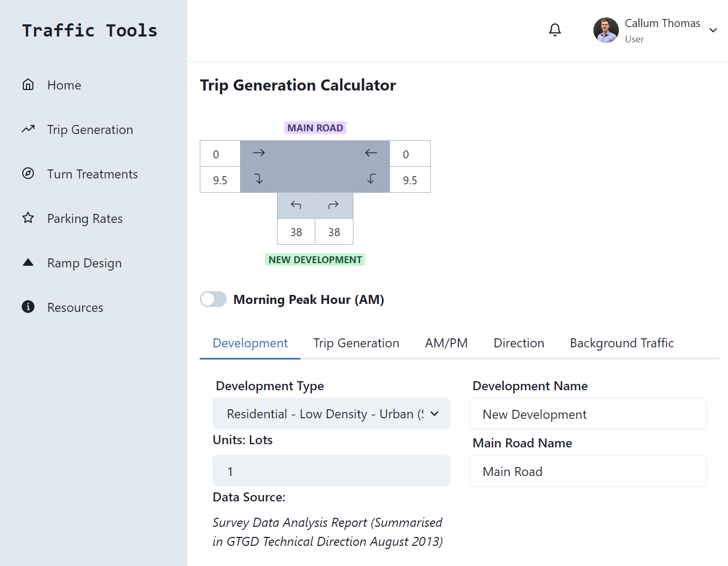The height and width of the screenshot is (566, 728).
Task: Click the Ramp Design triangle icon
Action: tap(28, 263)
